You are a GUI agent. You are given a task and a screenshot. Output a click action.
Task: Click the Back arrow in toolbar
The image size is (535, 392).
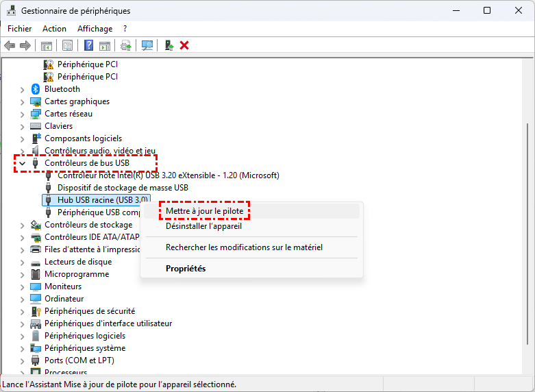pyautogui.click(x=10, y=45)
